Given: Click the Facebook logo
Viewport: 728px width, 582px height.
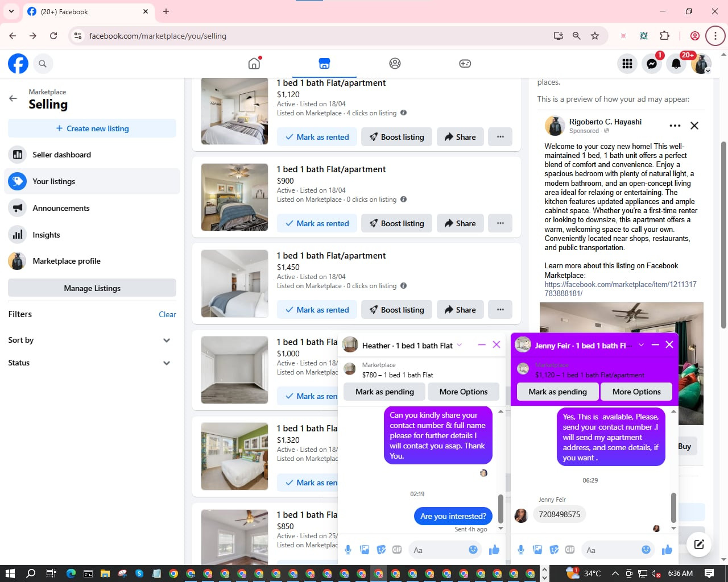Looking at the screenshot, I should point(18,64).
